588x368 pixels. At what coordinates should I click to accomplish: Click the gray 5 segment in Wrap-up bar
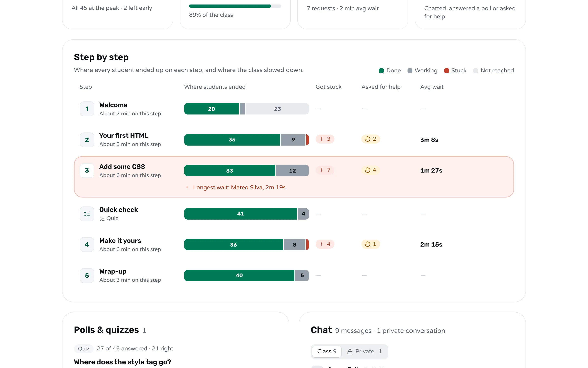tap(302, 276)
